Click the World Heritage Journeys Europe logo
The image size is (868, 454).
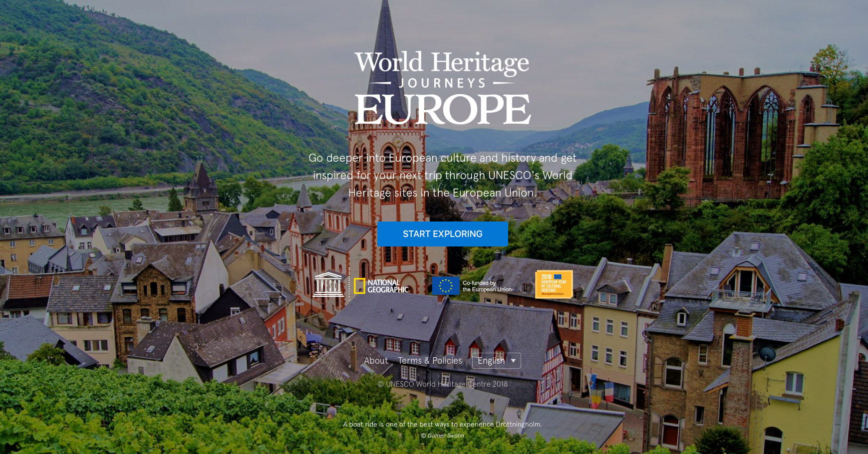442,87
